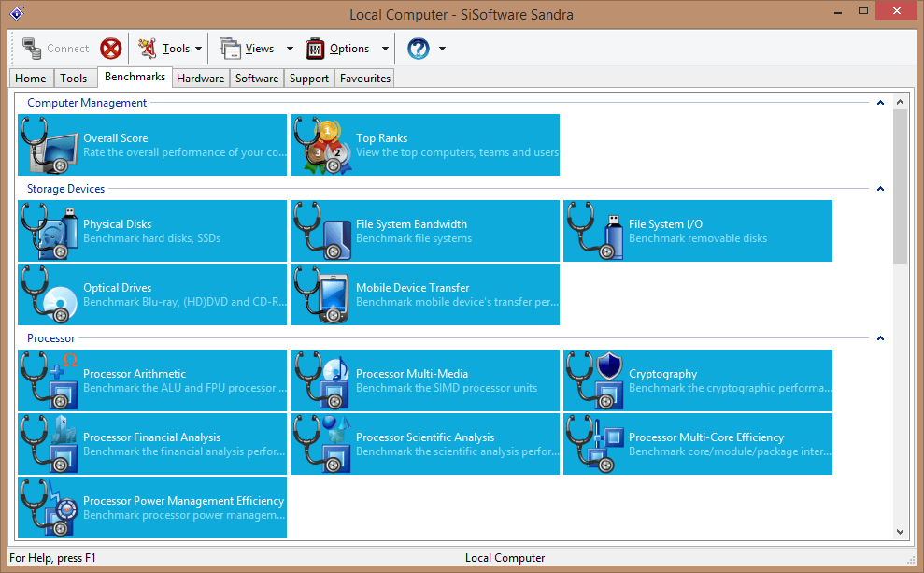The width and height of the screenshot is (924, 573).
Task: Click 'Rate the overall performance of your co...' text
Action: tap(185, 152)
